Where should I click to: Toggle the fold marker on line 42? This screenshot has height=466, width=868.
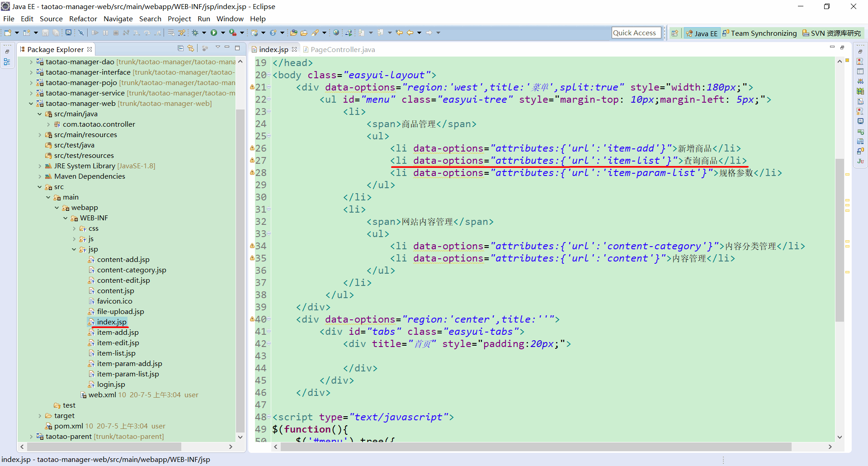click(x=269, y=344)
